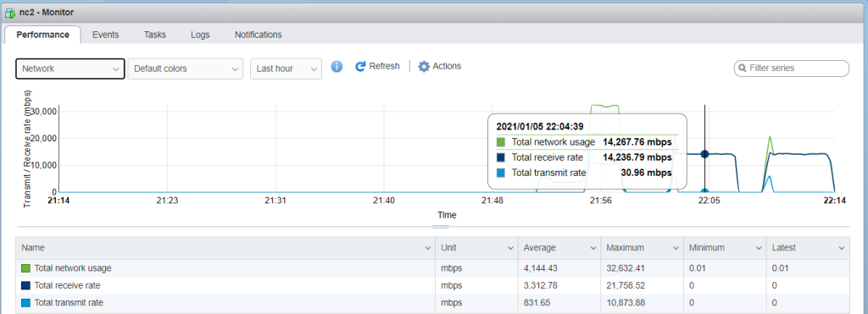Click the green Total network usage table swatch
This screenshot has height=314, width=868.
coord(25,268)
